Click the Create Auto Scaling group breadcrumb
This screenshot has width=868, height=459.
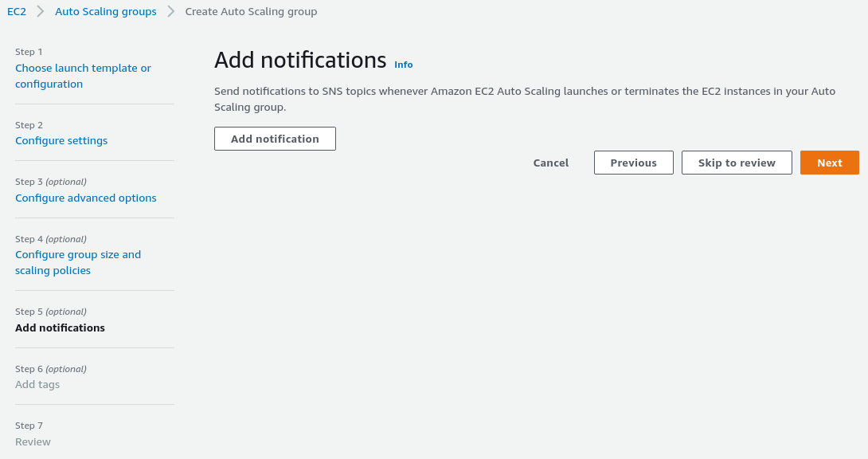click(251, 12)
